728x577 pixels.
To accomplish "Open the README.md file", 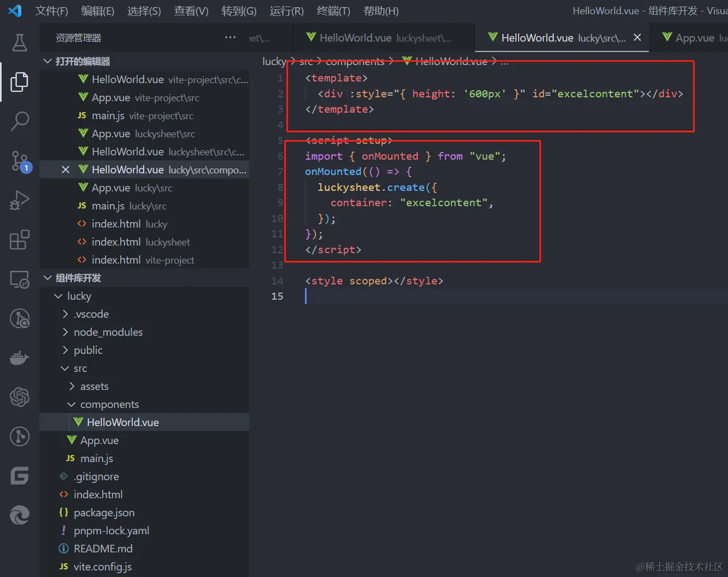I will [x=145, y=549].
